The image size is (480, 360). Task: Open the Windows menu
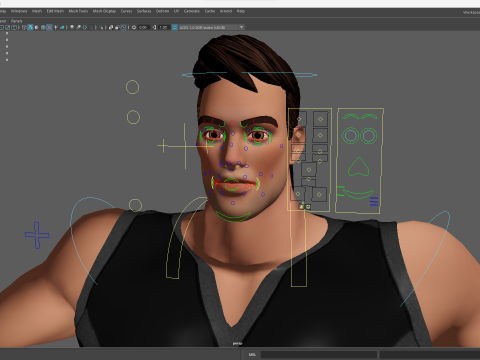point(19,11)
